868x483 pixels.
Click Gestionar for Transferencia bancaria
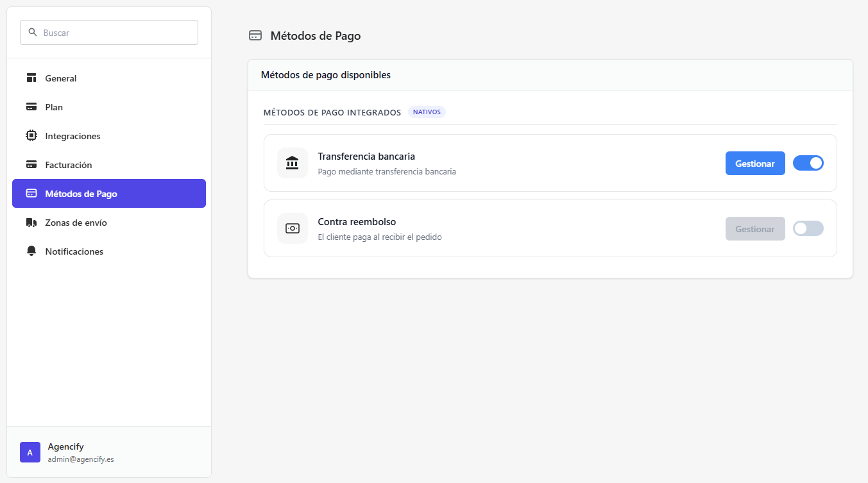(755, 164)
